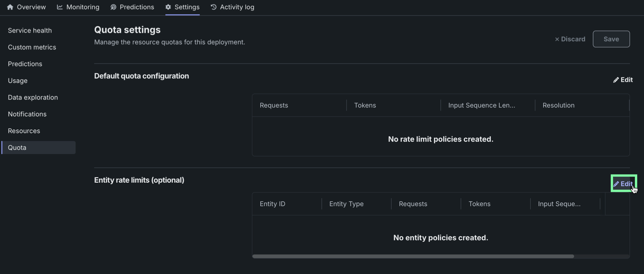Select Notifications in the sidebar
This screenshot has height=274, width=644.
(x=27, y=114)
